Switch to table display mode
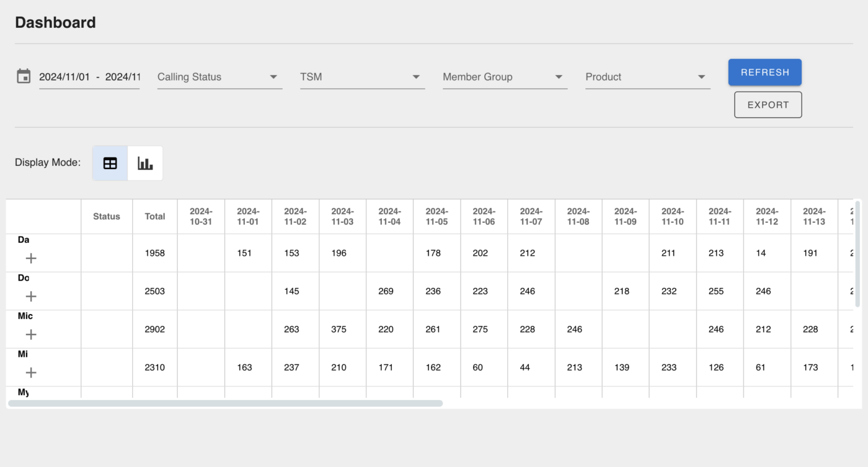 tap(110, 164)
